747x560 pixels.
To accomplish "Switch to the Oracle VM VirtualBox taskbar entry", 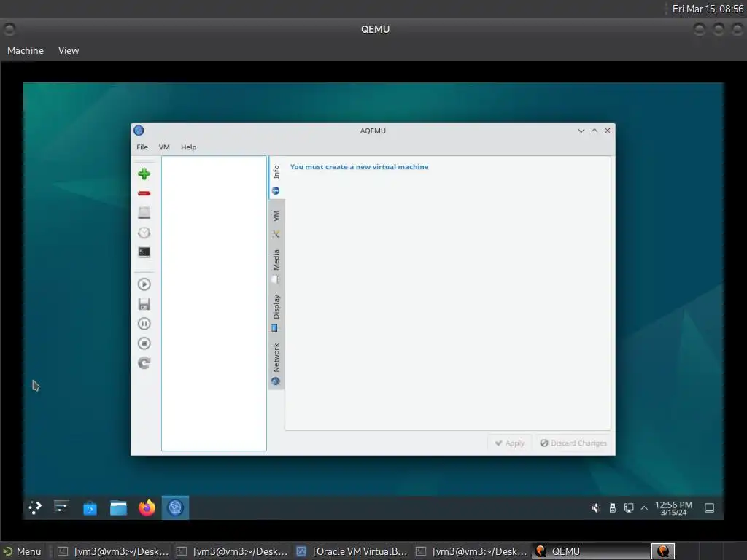I will tap(352, 551).
